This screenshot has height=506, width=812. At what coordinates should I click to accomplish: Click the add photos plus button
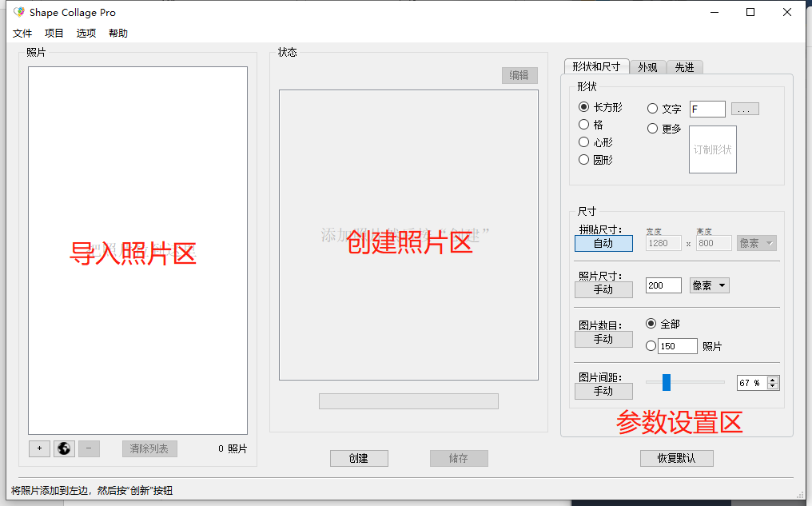point(39,448)
